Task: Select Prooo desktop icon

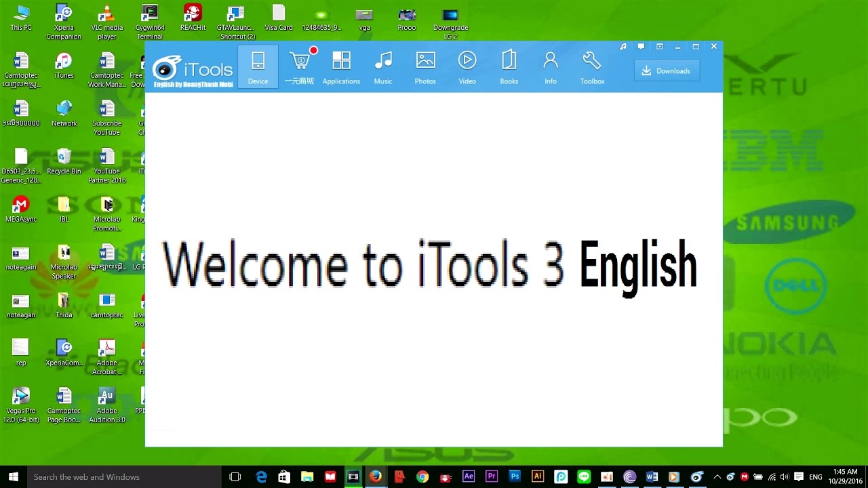Action: 407,18
